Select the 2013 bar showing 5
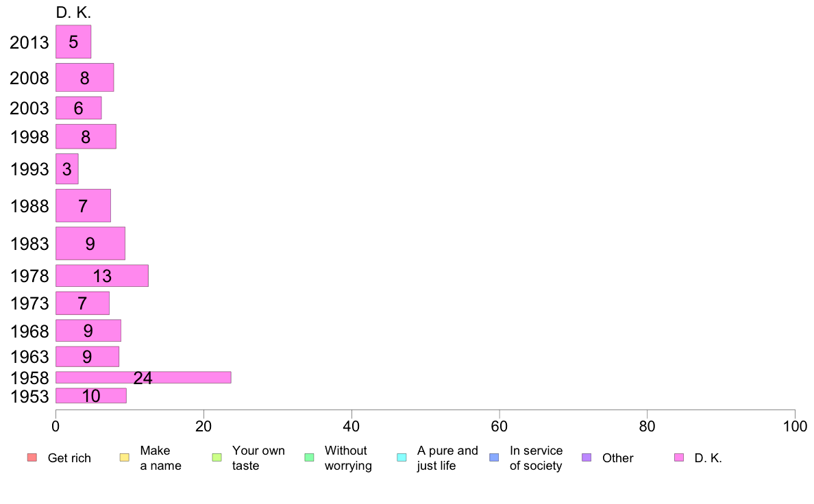Screen dimensions: 814x504 (73, 42)
